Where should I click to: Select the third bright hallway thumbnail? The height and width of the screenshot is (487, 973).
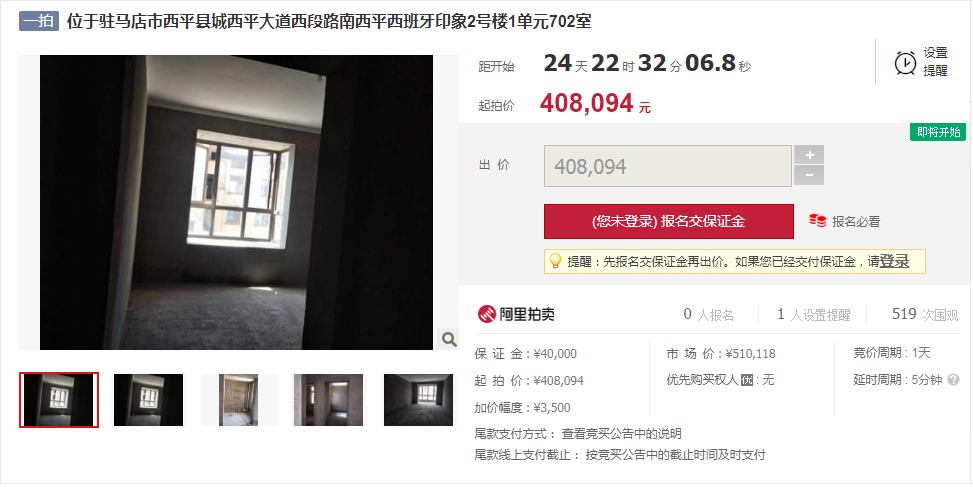239,400
